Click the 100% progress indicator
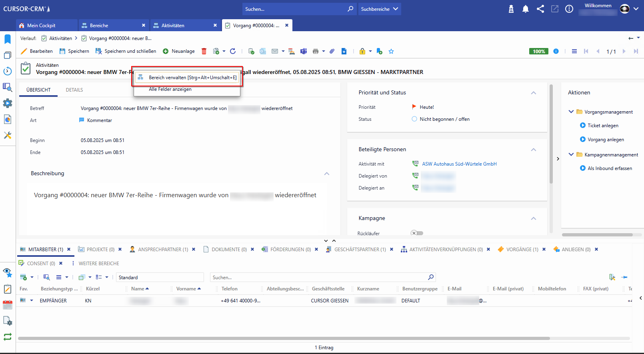 [538, 51]
